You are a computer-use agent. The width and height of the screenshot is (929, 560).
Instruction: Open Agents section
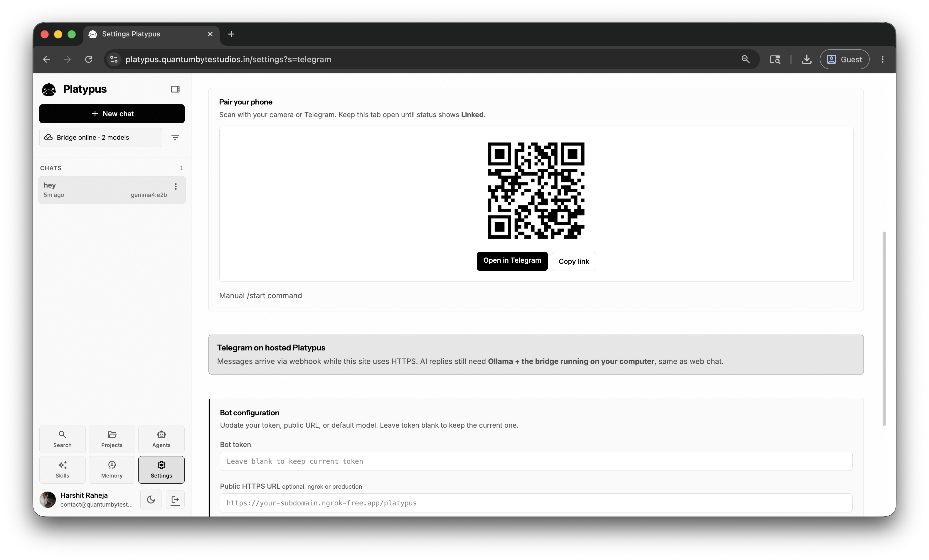161,439
